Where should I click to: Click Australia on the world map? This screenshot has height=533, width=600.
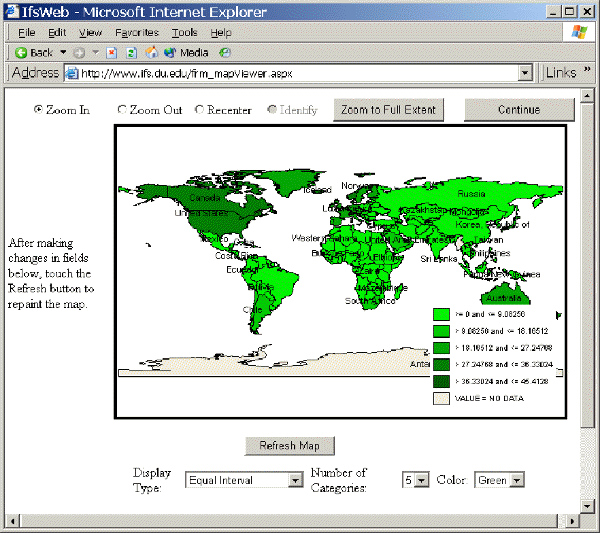[x=504, y=298]
